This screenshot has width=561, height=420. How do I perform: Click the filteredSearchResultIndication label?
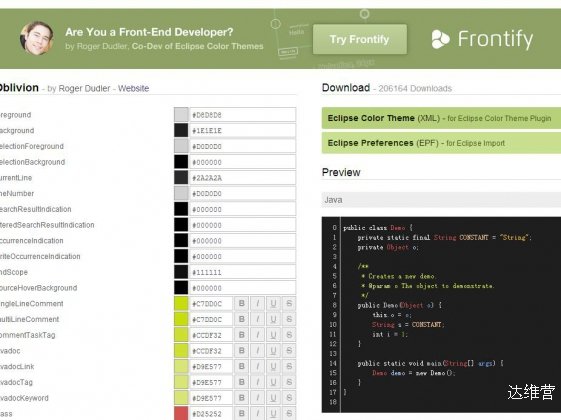[47, 225]
